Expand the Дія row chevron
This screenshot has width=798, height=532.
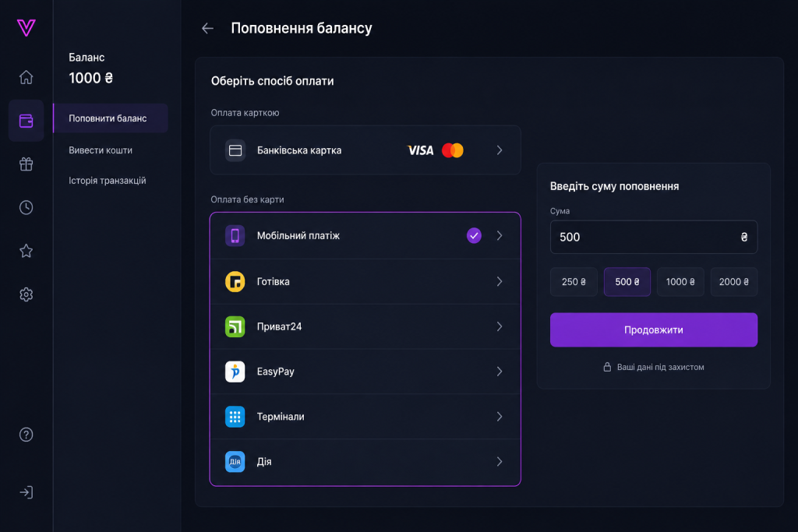tap(500, 461)
